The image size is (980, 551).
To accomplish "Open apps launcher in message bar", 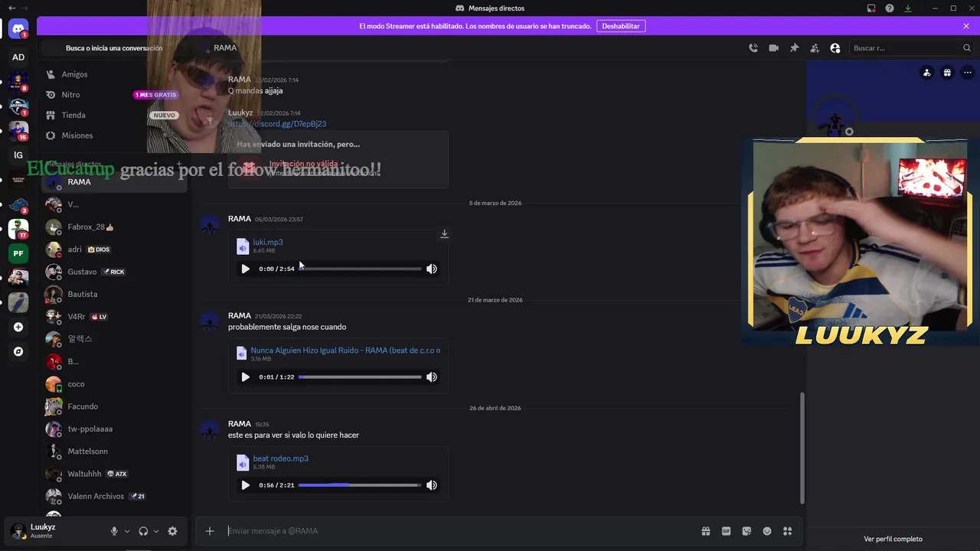I will 787,531.
